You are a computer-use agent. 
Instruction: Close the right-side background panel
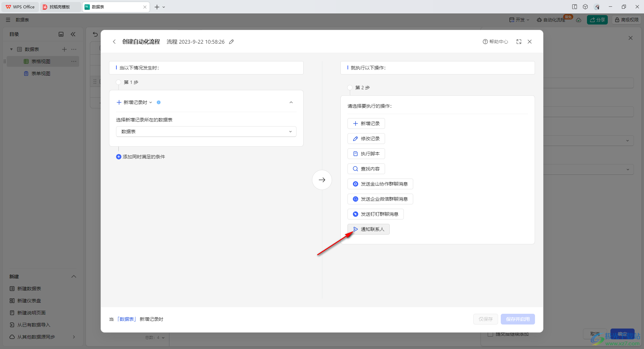631,38
